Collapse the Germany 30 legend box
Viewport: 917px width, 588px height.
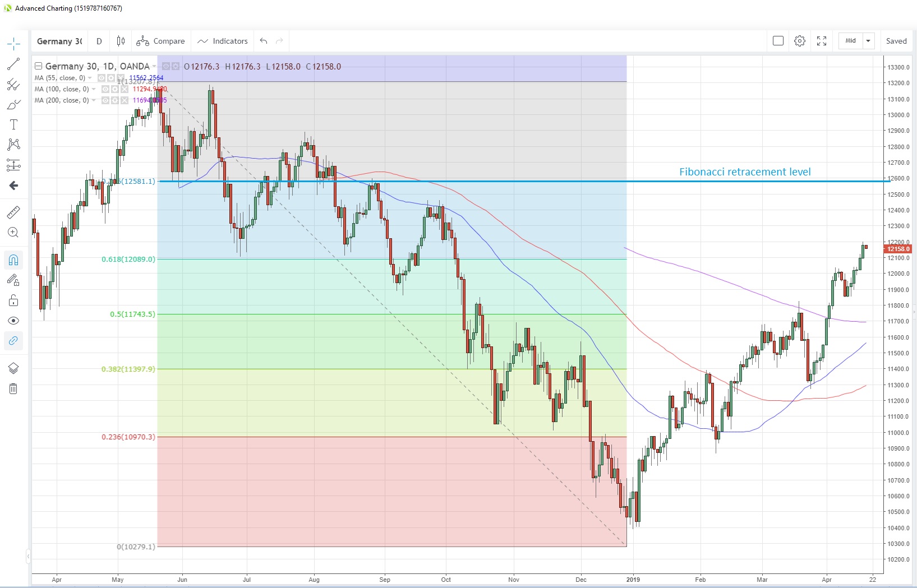[x=39, y=66]
